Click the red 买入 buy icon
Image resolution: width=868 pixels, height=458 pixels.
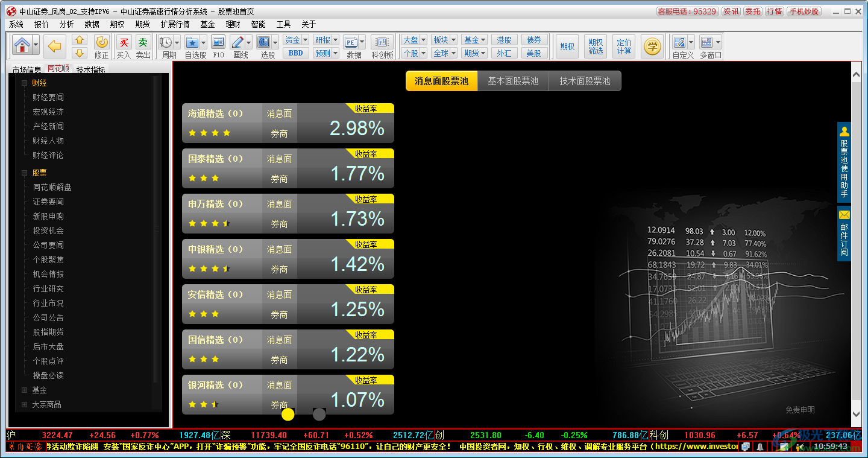pyautogui.click(x=124, y=42)
